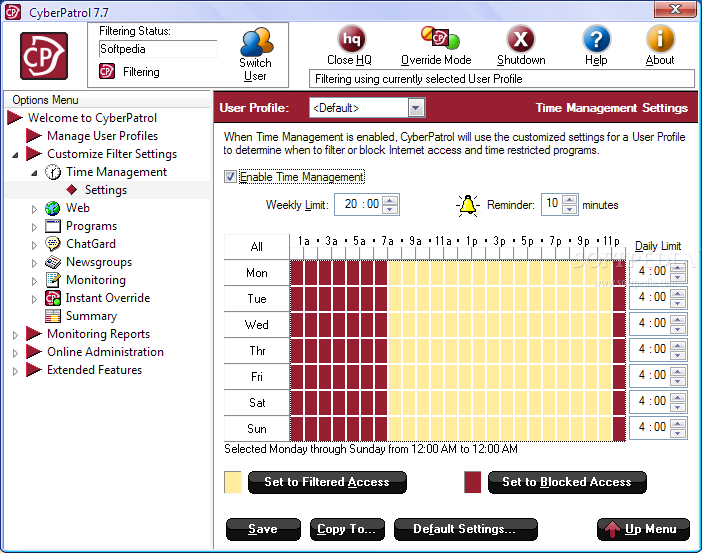
Task: Expand the Monitoring tree node
Action: point(34,281)
